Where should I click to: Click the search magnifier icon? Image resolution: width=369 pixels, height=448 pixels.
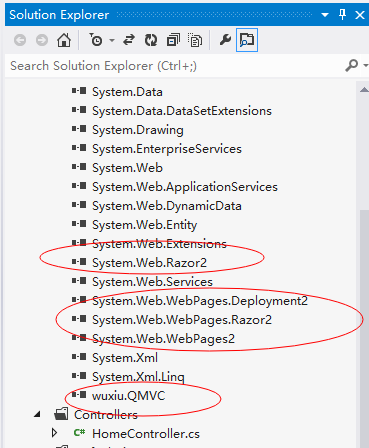[x=352, y=66]
